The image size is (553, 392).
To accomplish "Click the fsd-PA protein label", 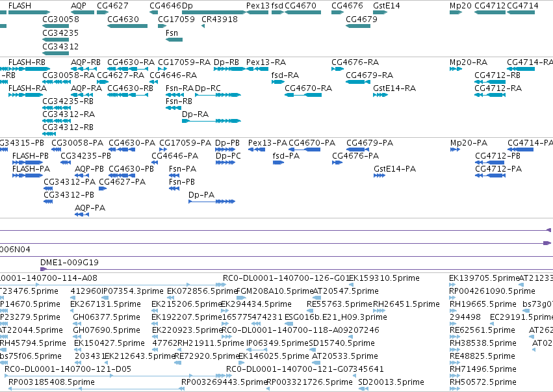I will tap(286, 156).
